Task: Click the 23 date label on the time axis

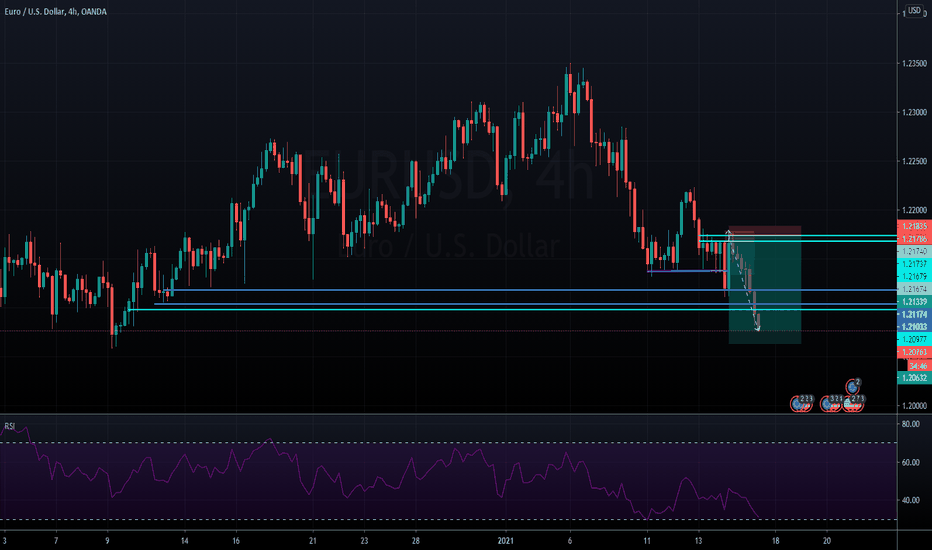Action: point(364,541)
